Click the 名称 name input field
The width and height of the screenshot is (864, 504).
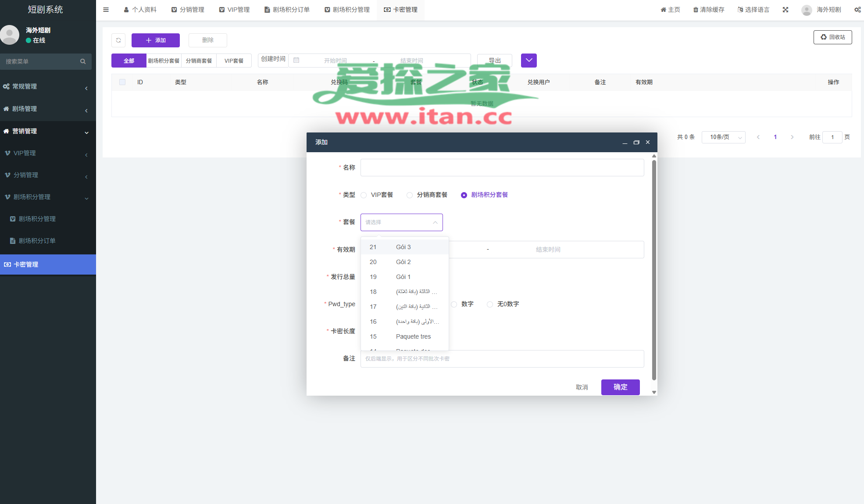click(502, 168)
